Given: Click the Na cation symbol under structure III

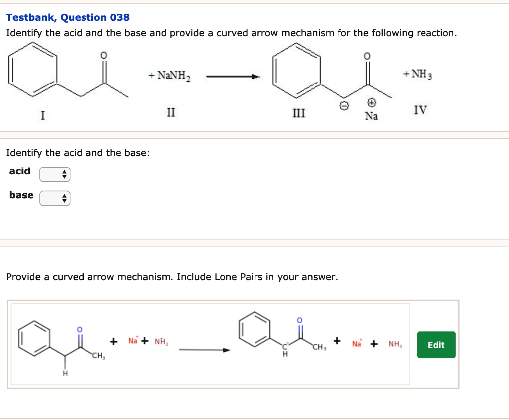Looking at the screenshot, I should [372, 108].
